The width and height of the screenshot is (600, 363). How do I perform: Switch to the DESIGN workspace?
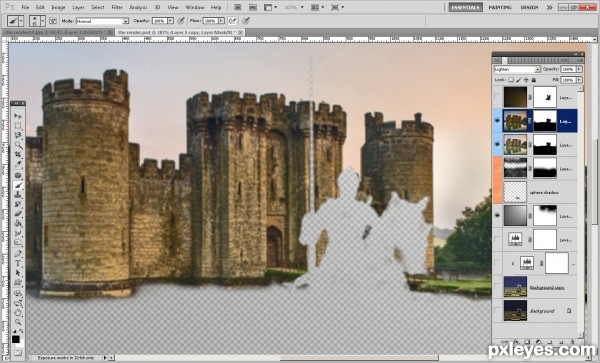pos(529,7)
